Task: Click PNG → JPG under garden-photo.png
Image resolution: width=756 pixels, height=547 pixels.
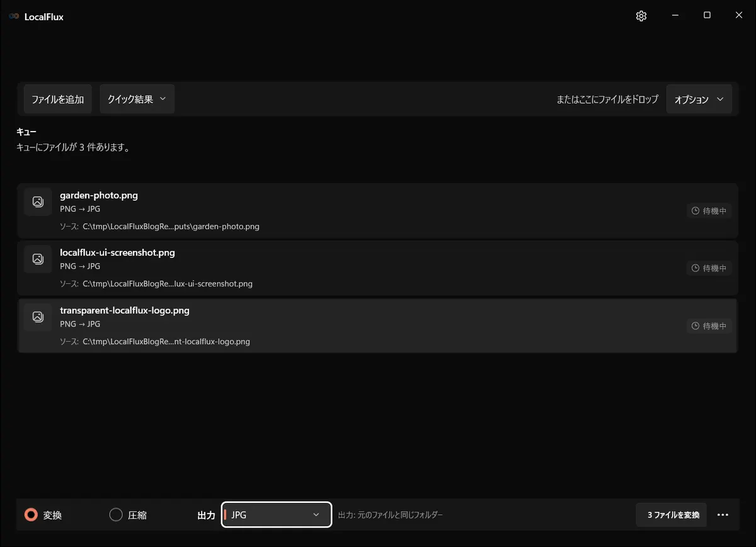Action: coord(80,209)
